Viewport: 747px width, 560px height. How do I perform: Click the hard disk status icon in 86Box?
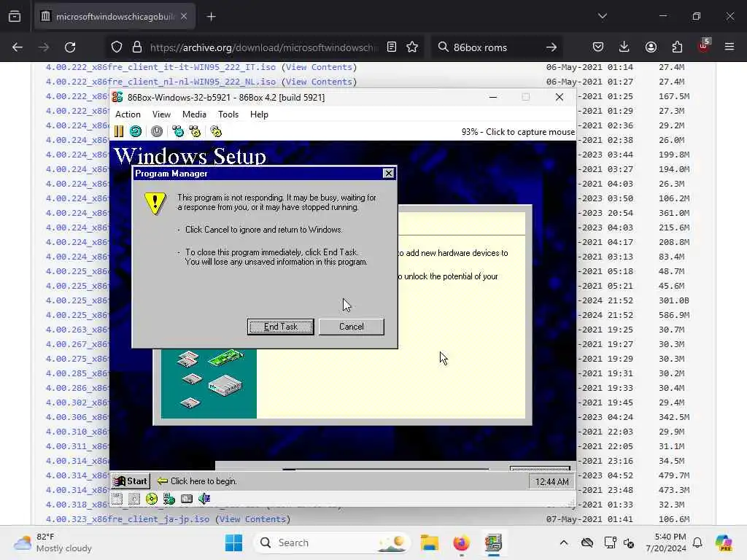click(x=187, y=499)
